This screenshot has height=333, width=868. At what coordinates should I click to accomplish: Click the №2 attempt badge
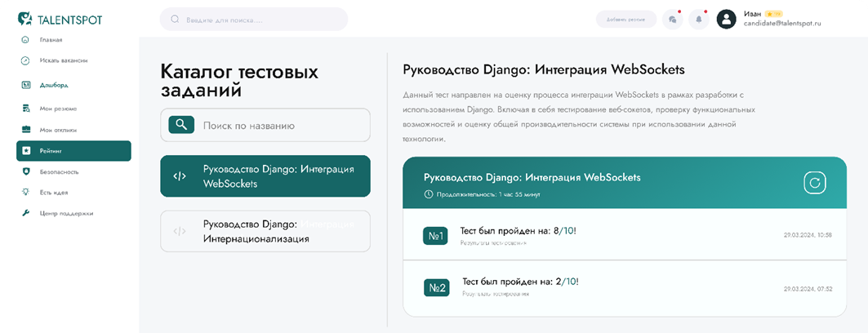pos(436,287)
